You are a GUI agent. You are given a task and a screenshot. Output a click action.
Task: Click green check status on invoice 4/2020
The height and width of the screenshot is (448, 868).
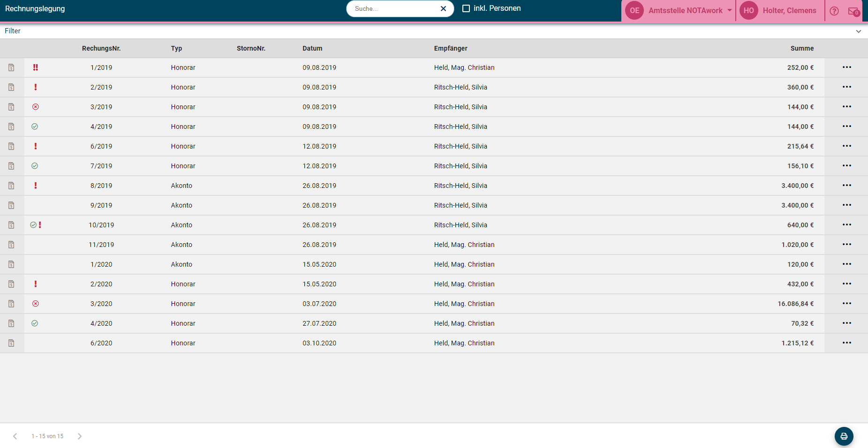35,323
